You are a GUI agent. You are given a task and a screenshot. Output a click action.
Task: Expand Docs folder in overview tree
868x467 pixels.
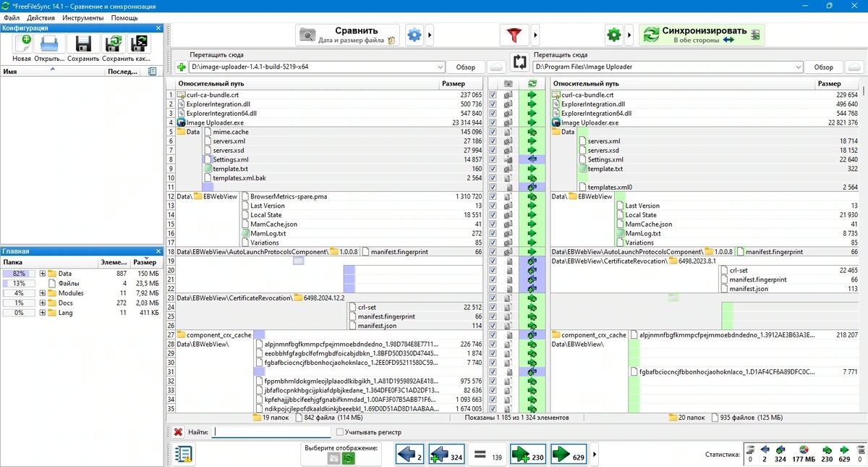coord(43,303)
